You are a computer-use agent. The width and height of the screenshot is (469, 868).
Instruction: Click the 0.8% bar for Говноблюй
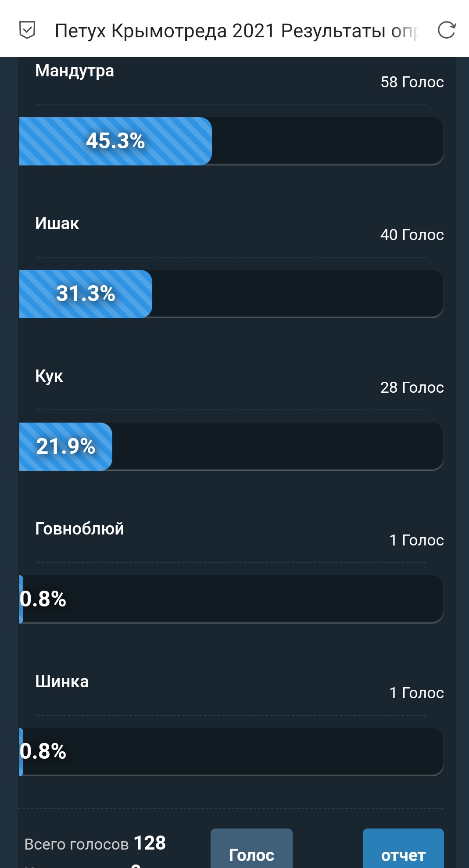(x=231, y=599)
